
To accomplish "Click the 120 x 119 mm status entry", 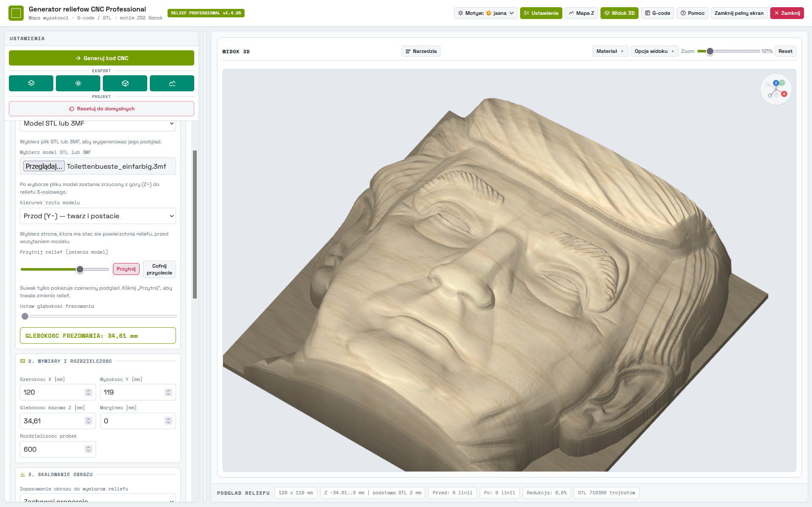I will point(296,493).
